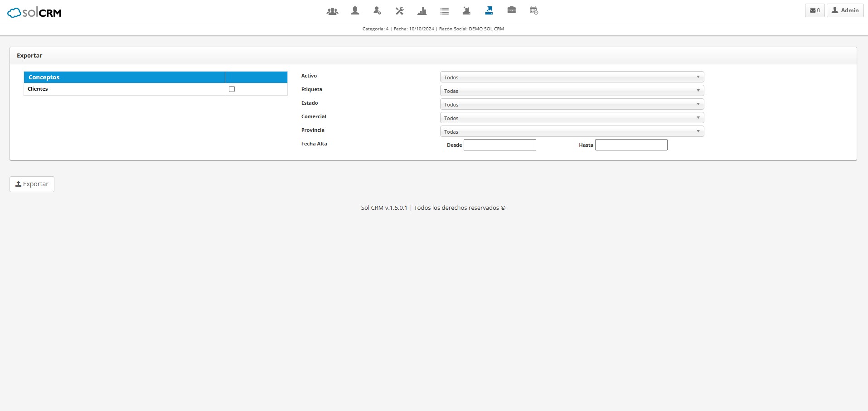868x411 pixels.
Task: Open the wrench and screwdriver tools icon
Action: 399,11
